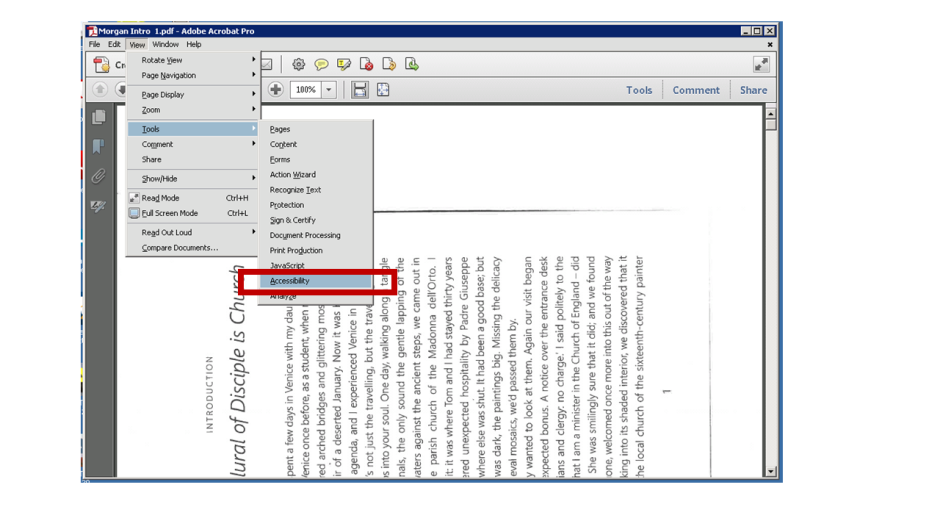Viewport: 940px width, 529px height.
Task: Click the Read Mode menu icon
Action: pyautogui.click(x=134, y=198)
